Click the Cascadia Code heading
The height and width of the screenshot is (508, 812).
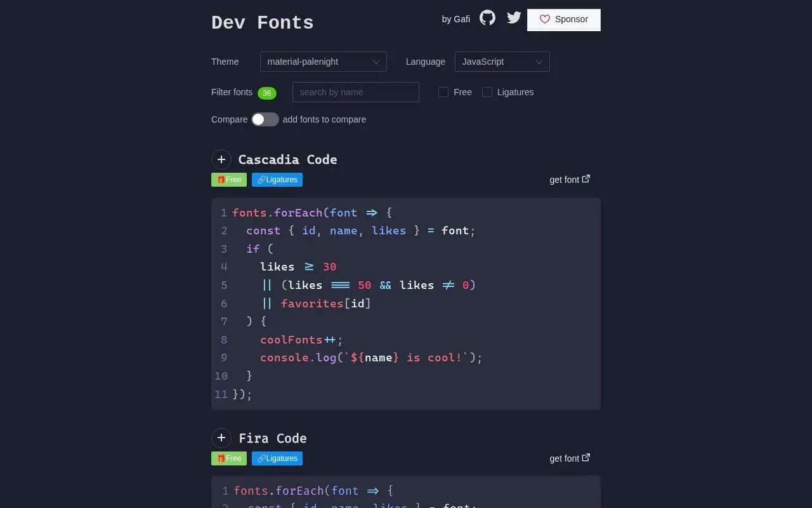[287, 159]
